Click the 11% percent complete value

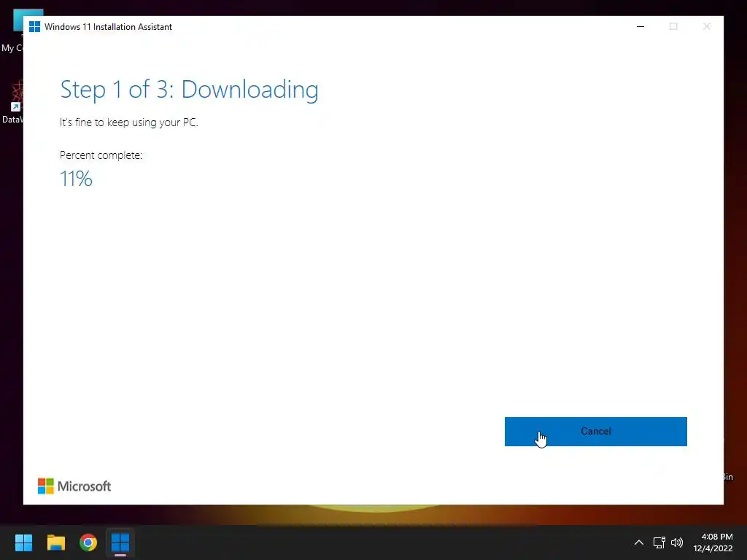76,179
